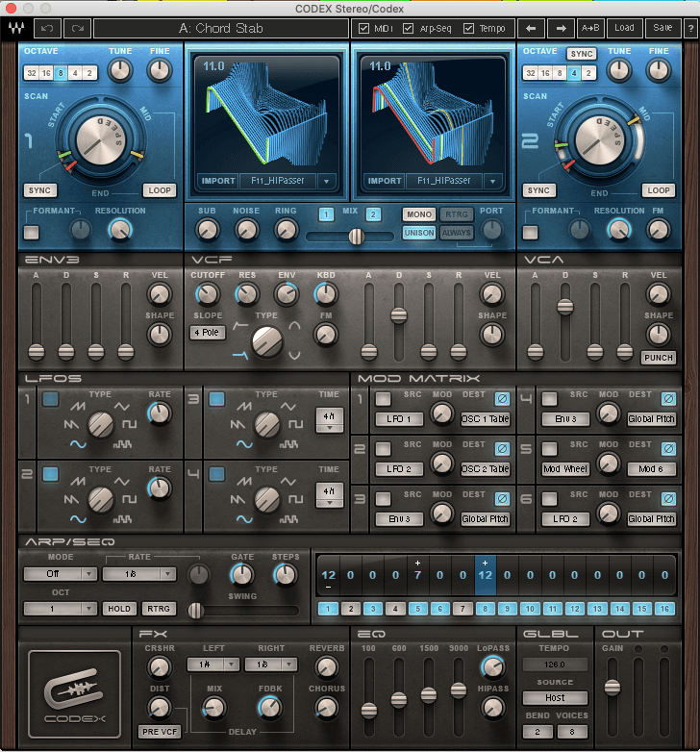This screenshot has height=752, width=700.
Task: Click the TEMPO value field 126.0
Action: [x=555, y=664]
